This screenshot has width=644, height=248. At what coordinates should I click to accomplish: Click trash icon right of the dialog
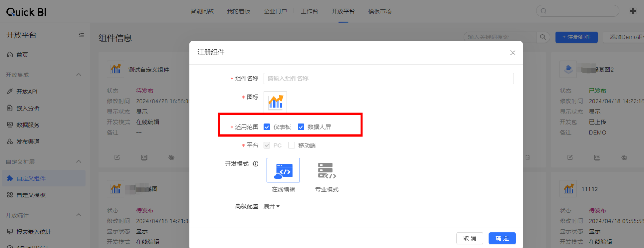click(x=527, y=157)
